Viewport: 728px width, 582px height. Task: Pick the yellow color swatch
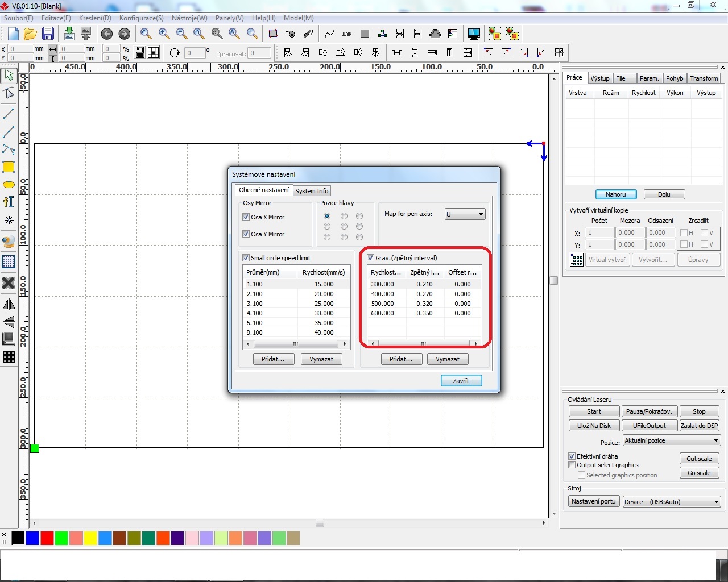[x=90, y=538]
